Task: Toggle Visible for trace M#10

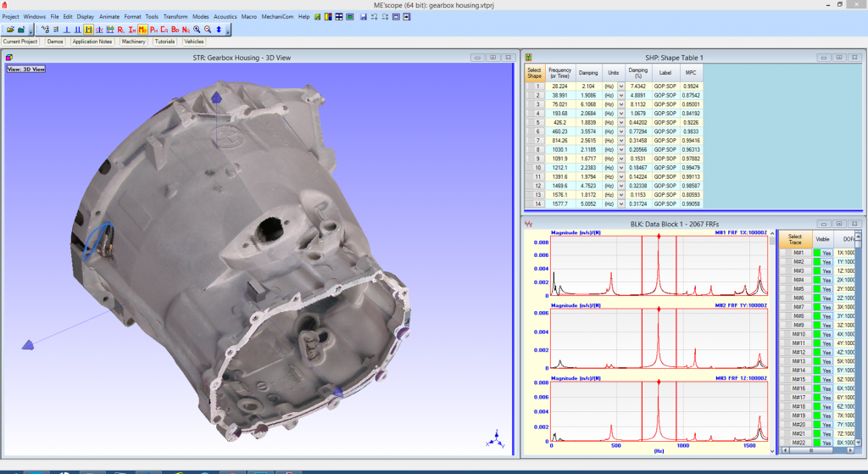Action: click(x=823, y=334)
